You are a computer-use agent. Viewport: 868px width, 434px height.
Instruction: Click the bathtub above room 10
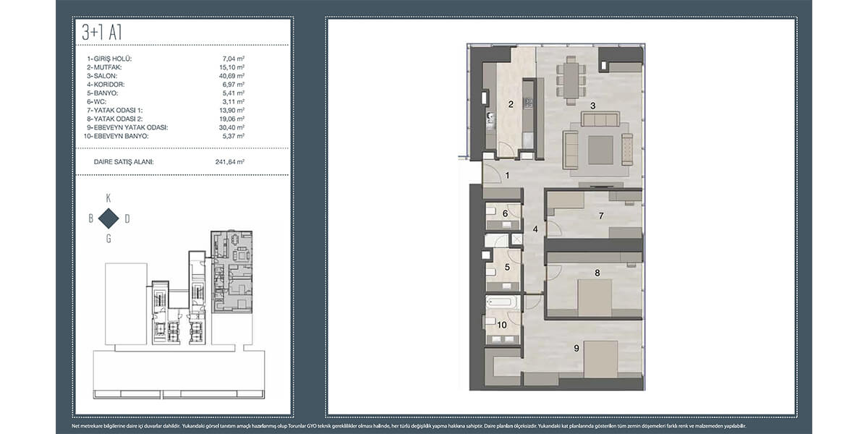[x=502, y=304]
